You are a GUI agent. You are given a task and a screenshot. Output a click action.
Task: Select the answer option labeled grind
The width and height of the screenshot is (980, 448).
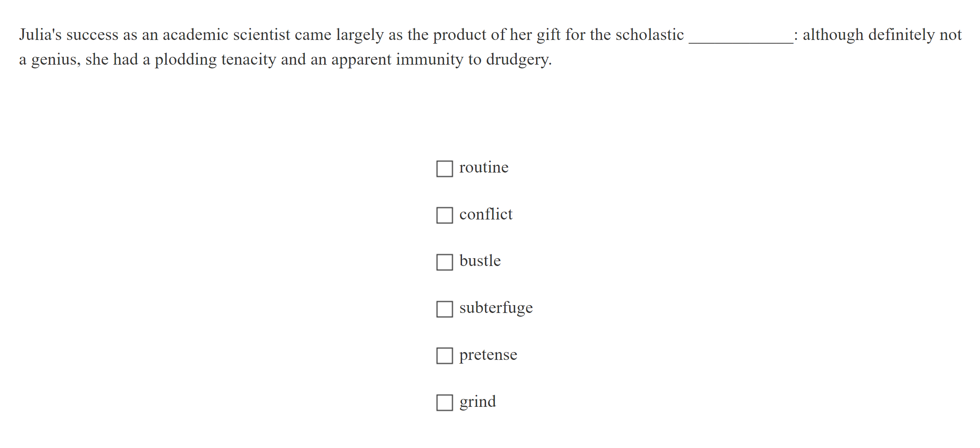[x=478, y=402]
